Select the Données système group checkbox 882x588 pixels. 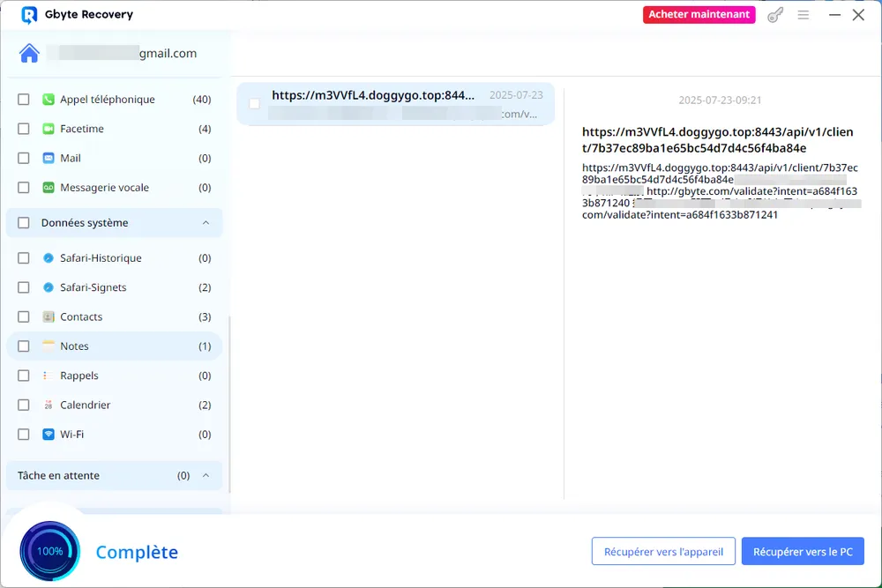pyautogui.click(x=24, y=223)
